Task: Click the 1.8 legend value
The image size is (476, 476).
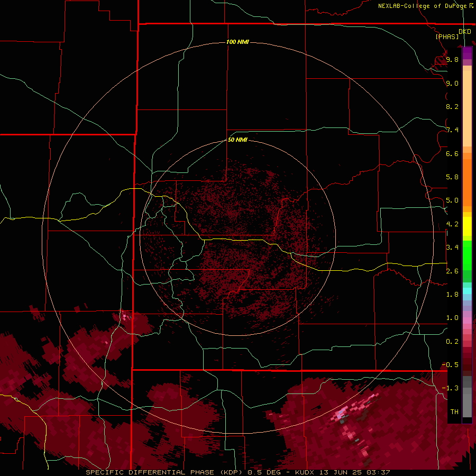Action: [x=452, y=295]
